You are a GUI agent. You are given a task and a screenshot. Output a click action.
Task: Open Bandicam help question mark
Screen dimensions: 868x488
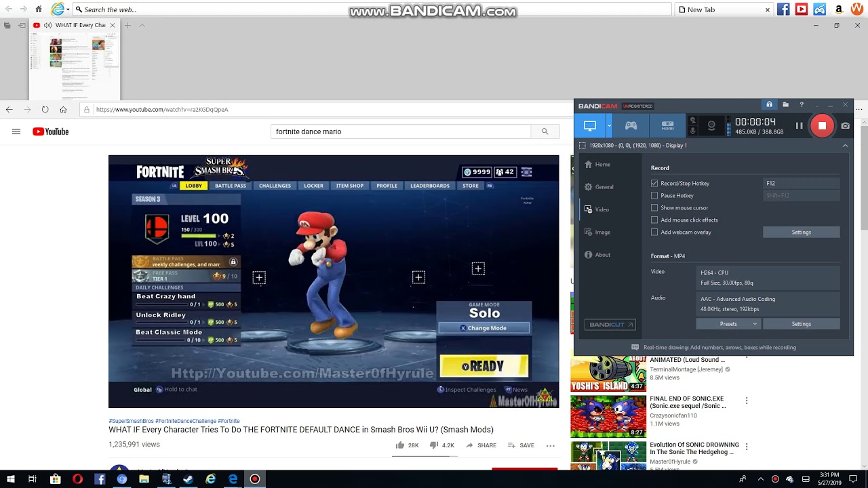(x=802, y=105)
